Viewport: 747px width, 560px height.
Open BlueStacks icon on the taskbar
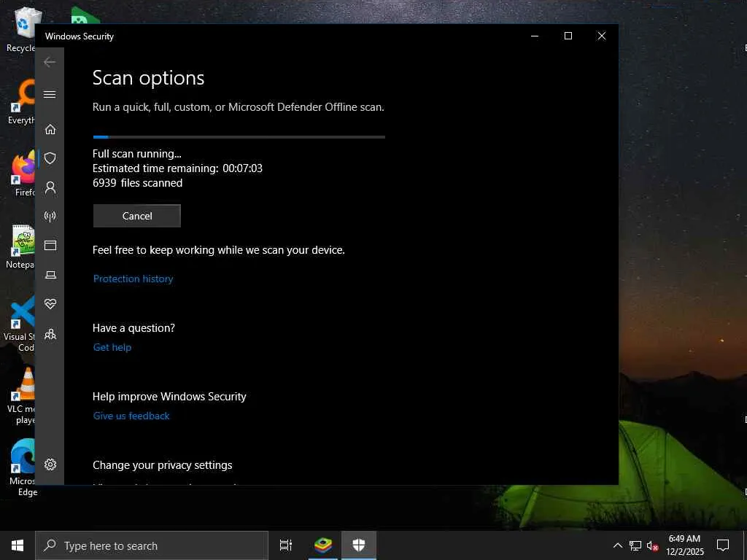(323, 545)
